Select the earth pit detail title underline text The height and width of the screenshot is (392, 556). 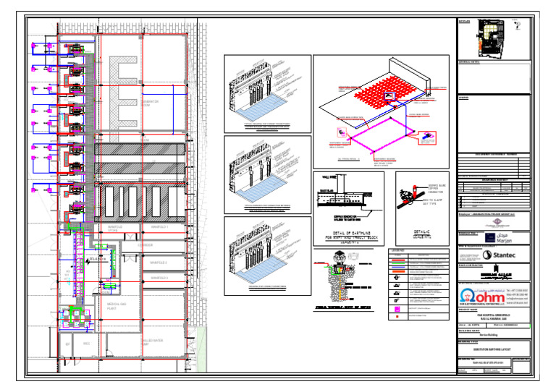pos(343,307)
